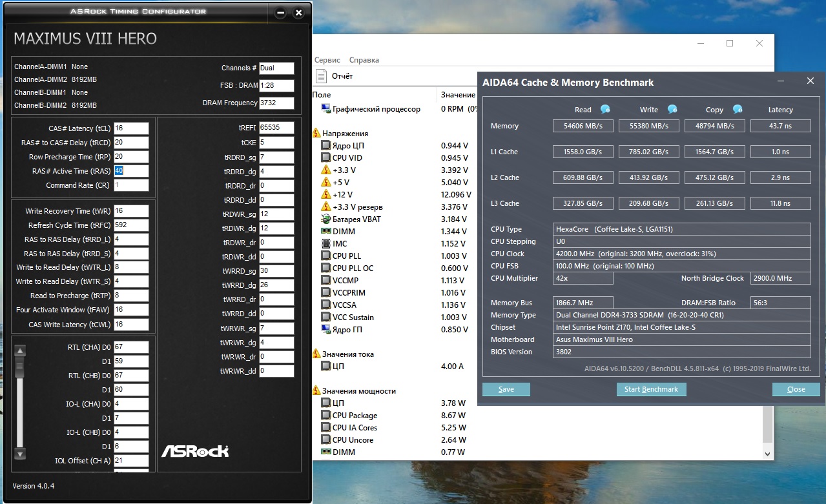Open the Справка menu
Screen dimensions: 826x504
pyautogui.click(x=364, y=60)
